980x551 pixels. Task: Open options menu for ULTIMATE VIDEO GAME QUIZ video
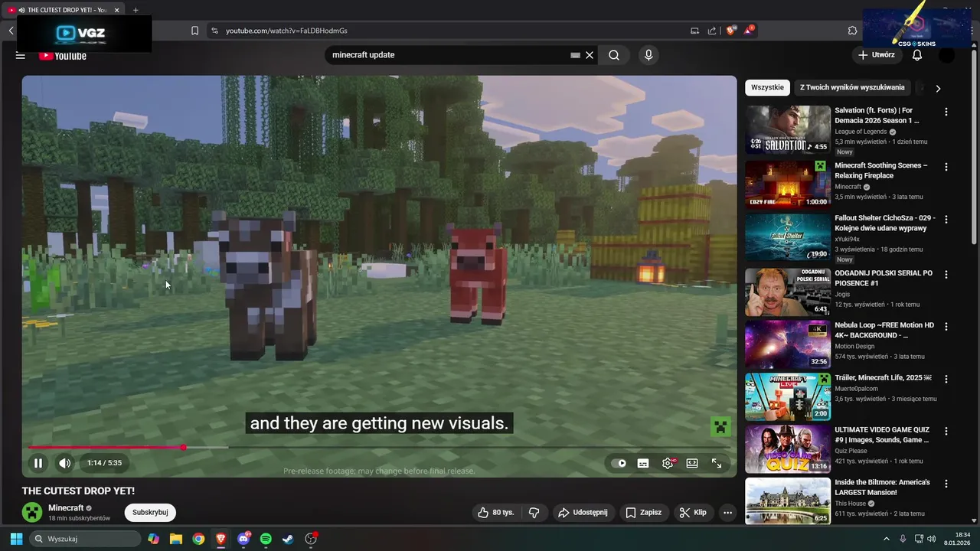[x=946, y=431]
